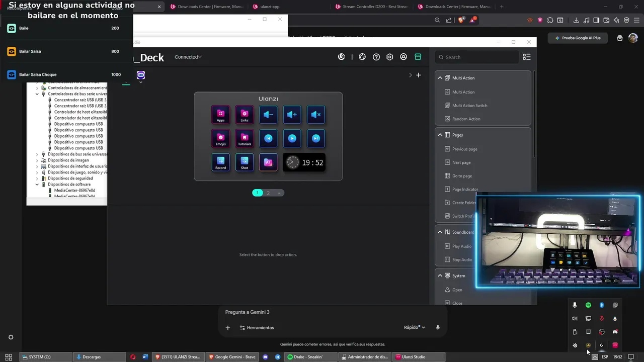Screen dimensions: 644x362
Task: Open the Connected device dropdown
Action: click(x=188, y=57)
